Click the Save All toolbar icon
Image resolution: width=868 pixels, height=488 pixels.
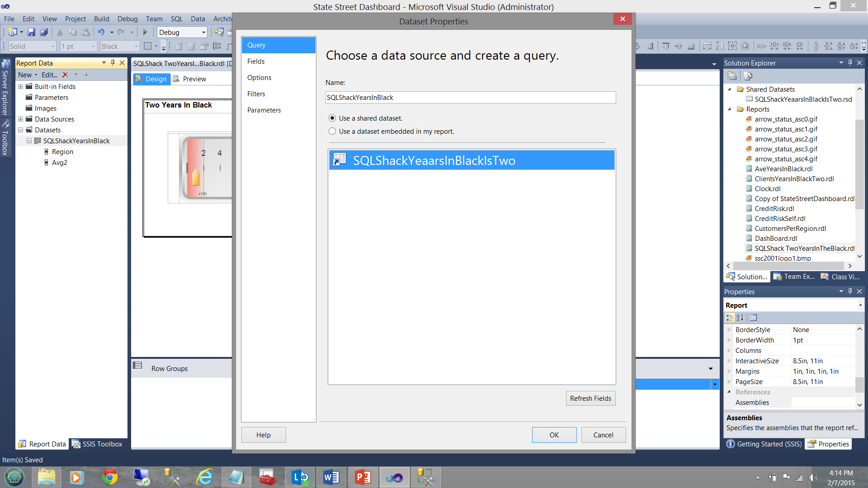pyautogui.click(x=44, y=32)
